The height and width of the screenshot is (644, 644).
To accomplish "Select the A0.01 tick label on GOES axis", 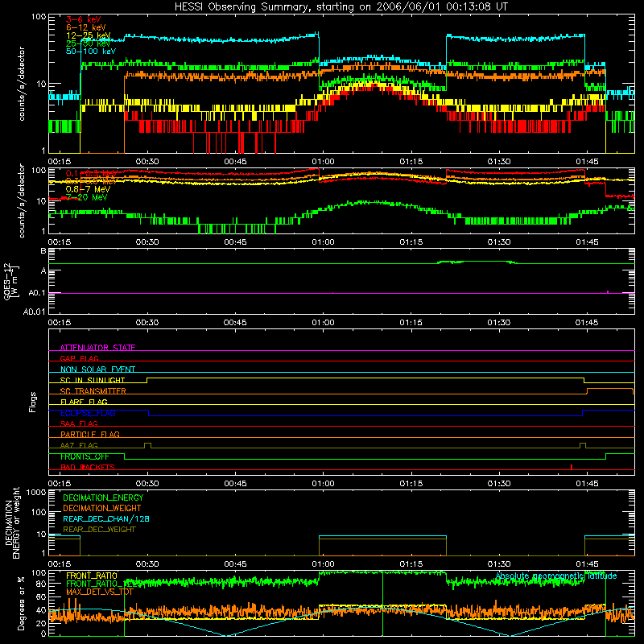I will [34, 312].
